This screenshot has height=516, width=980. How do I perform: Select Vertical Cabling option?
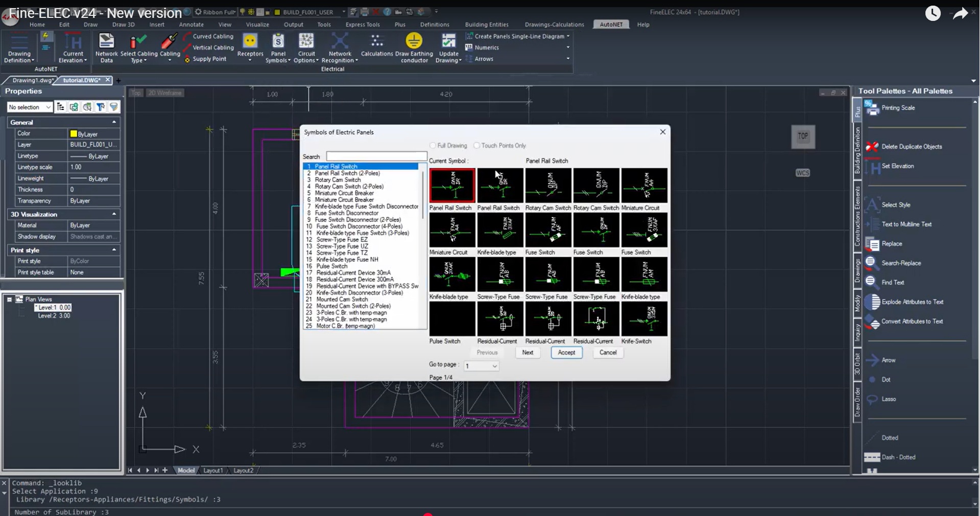pos(208,48)
